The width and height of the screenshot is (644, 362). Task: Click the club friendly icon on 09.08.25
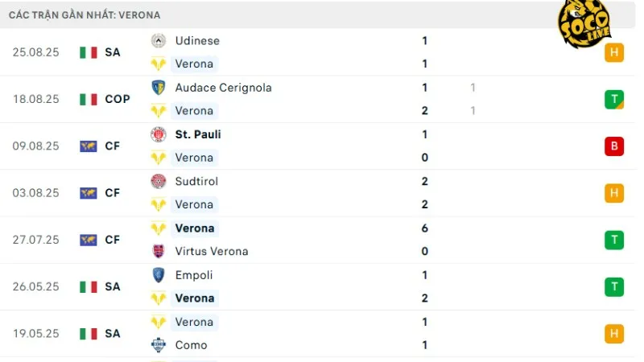click(89, 146)
